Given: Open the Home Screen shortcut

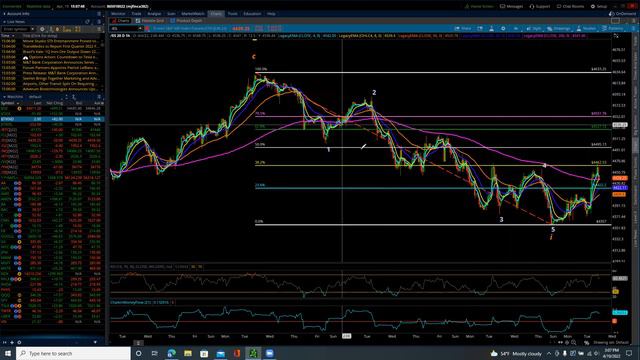Looking at the screenshot, I should click(x=479, y=7).
